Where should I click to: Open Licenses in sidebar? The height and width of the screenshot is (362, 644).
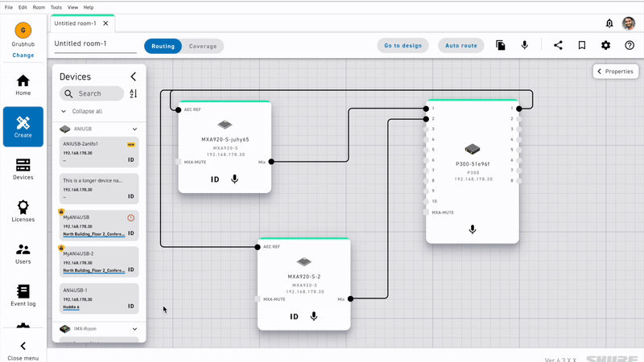pos(23,211)
